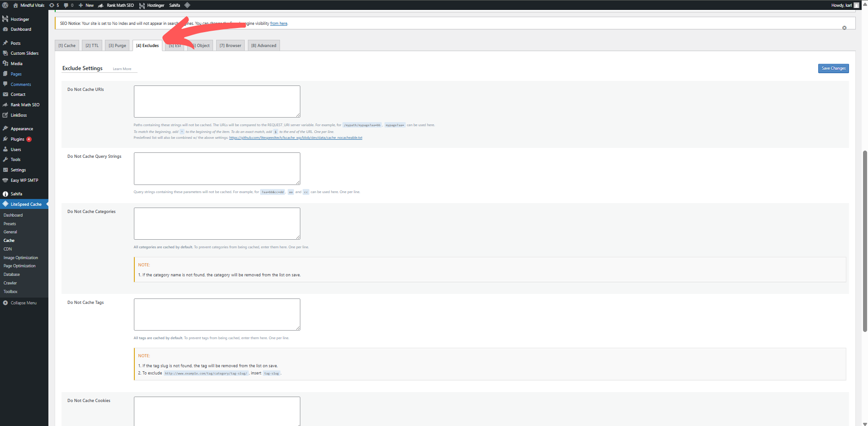This screenshot has height=426, width=868.
Task: Click the page vertical scrollbar thumb
Action: pos(865,241)
